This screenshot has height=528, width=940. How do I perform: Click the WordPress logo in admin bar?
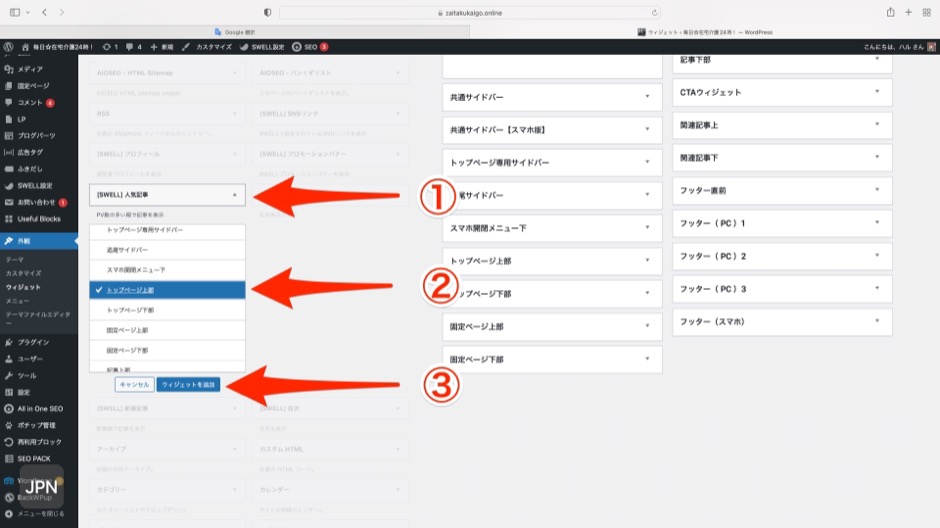(8, 47)
